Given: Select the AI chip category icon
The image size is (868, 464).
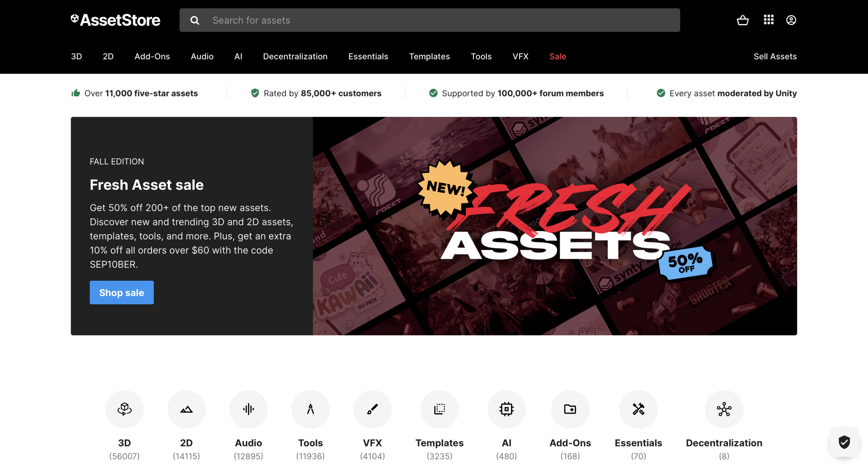Looking at the screenshot, I should click(507, 409).
